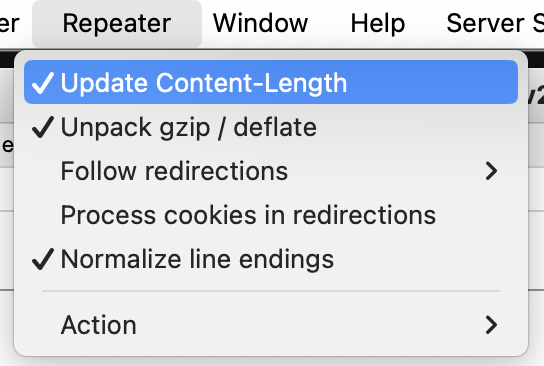
Task: Open the Help menu
Action: coord(378,24)
